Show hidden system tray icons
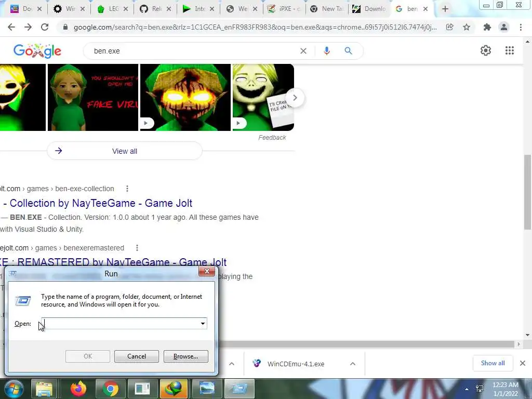This screenshot has height=399, width=532. point(467,389)
